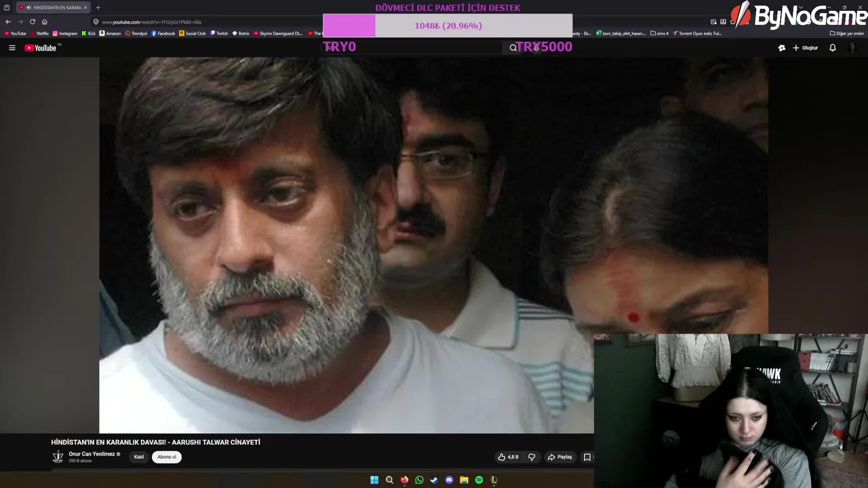This screenshot has height=488, width=868.
Task: Open the tab list button at top-left
Action: tap(7, 7)
